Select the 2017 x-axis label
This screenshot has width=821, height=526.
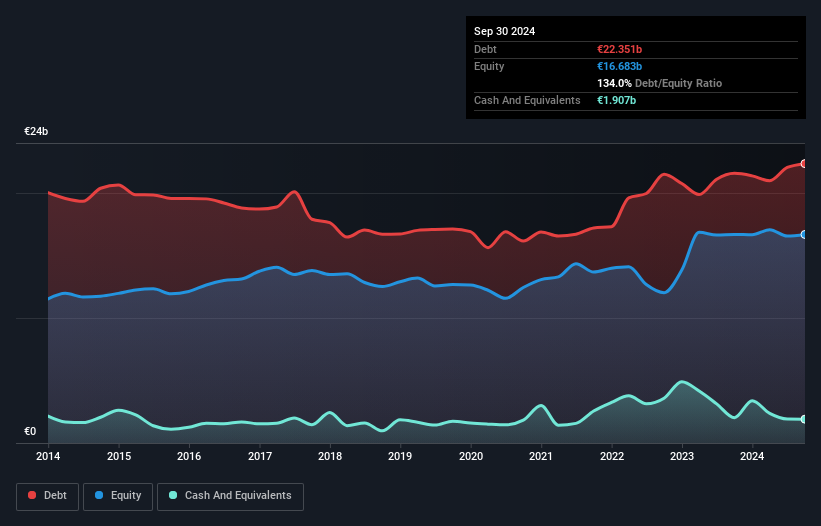(260, 456)
